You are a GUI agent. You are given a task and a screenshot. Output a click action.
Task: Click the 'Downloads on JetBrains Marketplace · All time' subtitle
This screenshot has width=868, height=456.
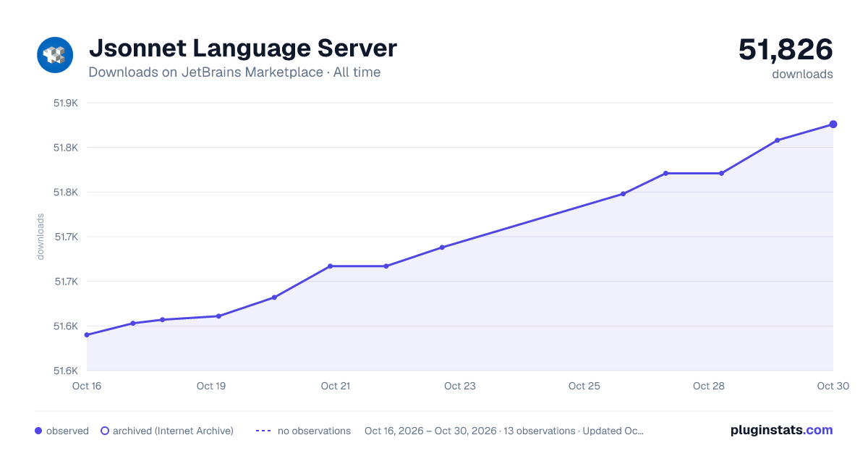[x=234, y=72]
